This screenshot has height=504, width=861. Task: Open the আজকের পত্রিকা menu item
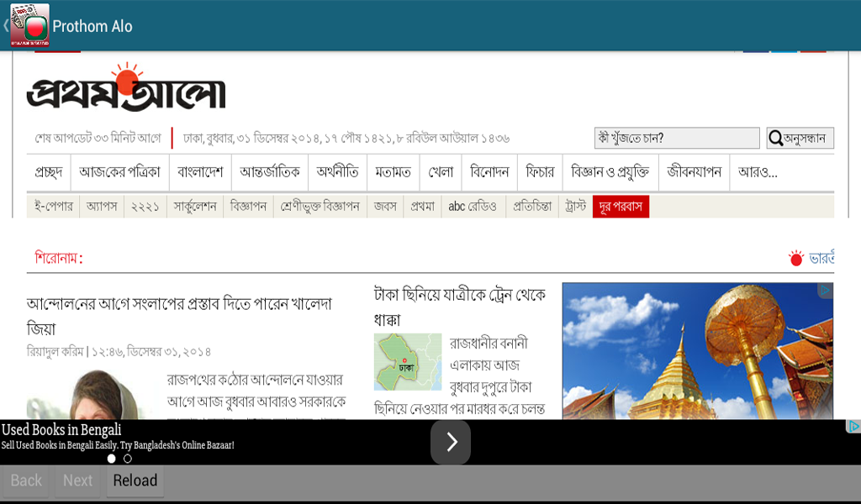tap(119, 172)
